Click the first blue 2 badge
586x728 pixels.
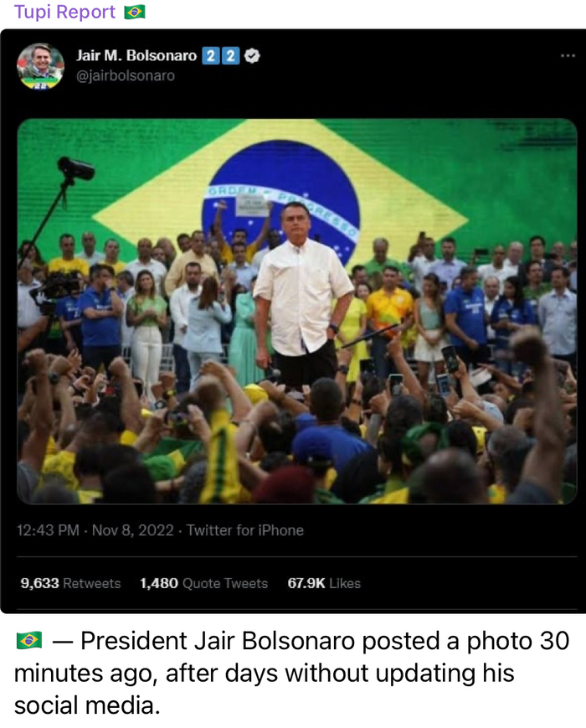(211, 56)
